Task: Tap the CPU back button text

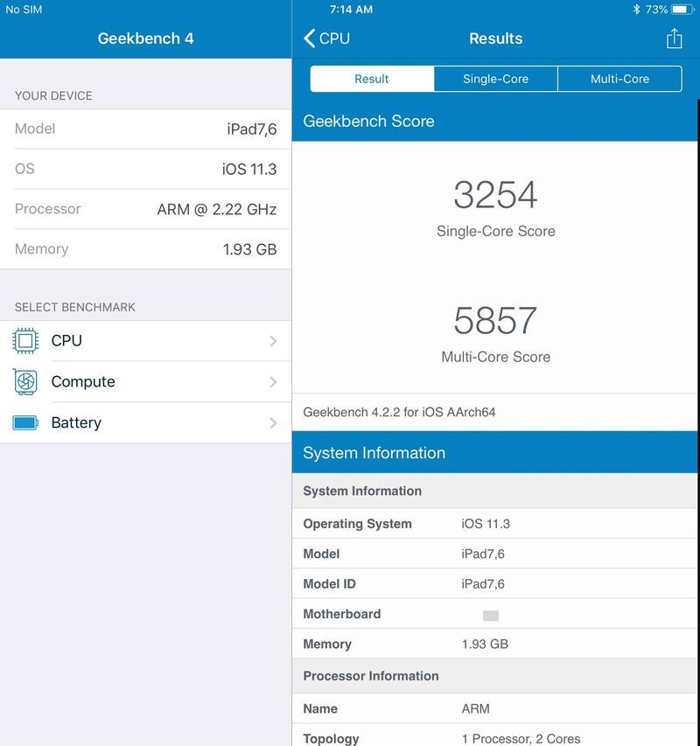Action: [x=334, y=38]
